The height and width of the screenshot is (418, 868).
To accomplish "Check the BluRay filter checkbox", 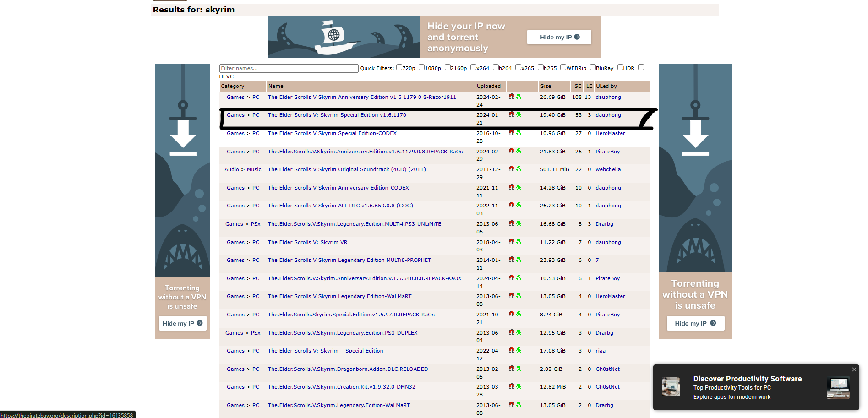I will click(593, 67).
